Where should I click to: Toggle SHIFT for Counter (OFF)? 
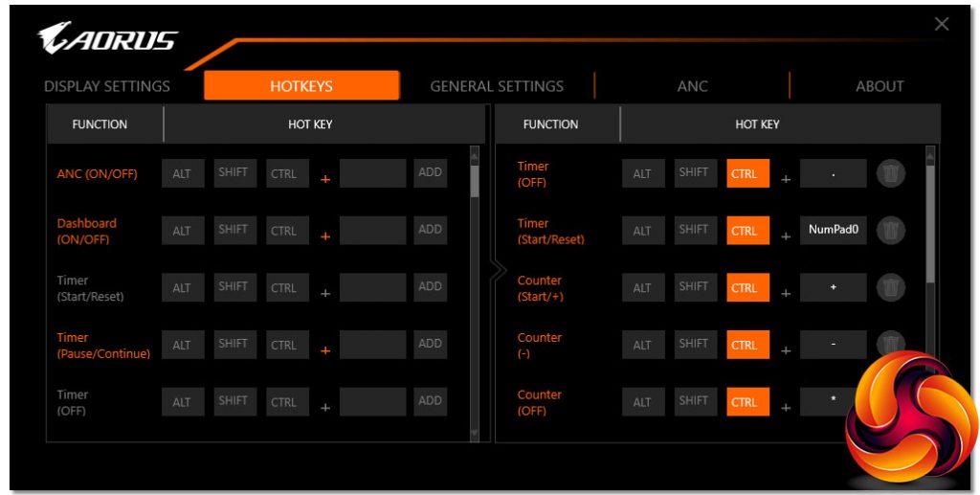pos(695,401)
